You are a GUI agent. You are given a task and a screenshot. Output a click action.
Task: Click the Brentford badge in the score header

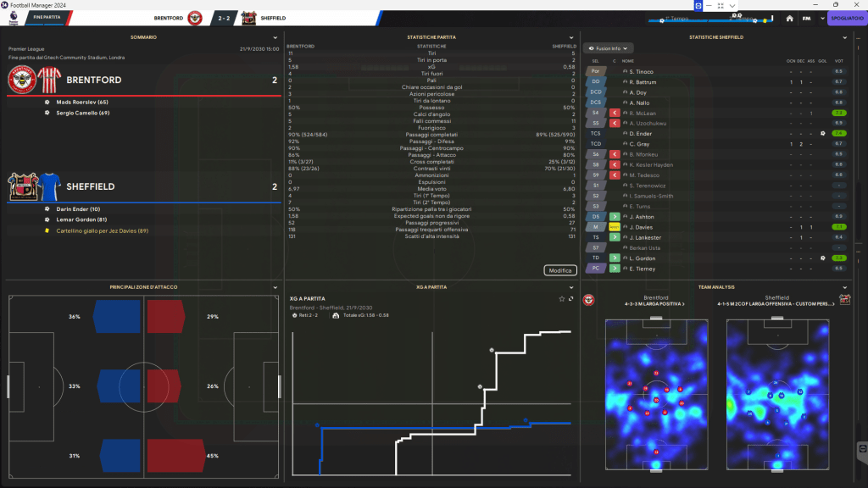195,17
